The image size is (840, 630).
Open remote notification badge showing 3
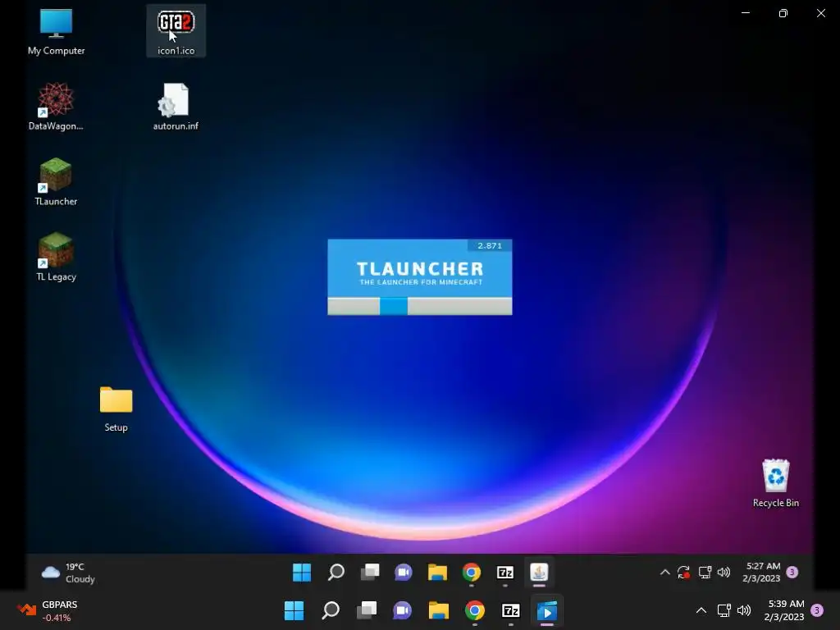pyautogui.click(x=792, y=572)
